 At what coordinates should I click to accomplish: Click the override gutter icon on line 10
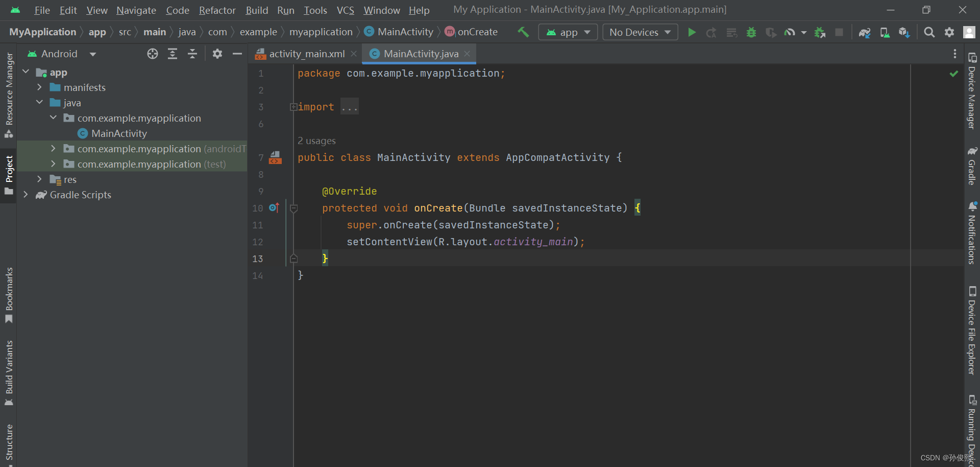(x=274, y=207)
